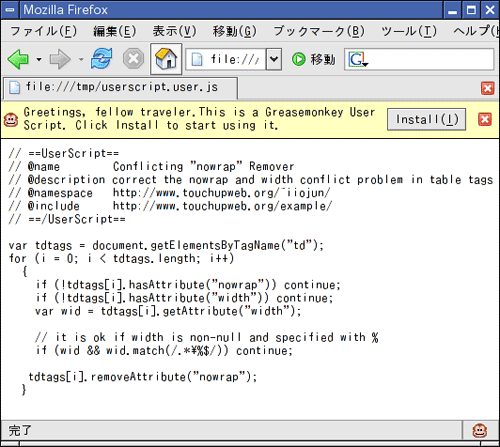Go to the home page icon
The image size is (500, 447).
coord(166,59)
